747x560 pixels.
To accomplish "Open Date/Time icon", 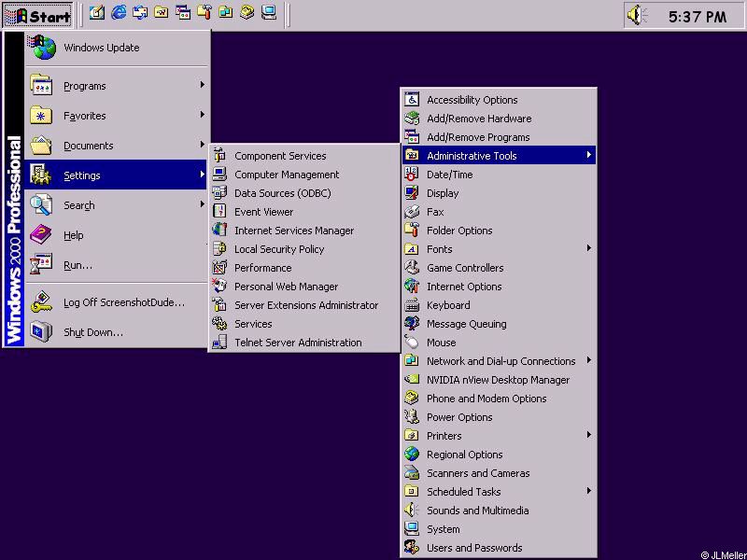I will pos(412,175).
